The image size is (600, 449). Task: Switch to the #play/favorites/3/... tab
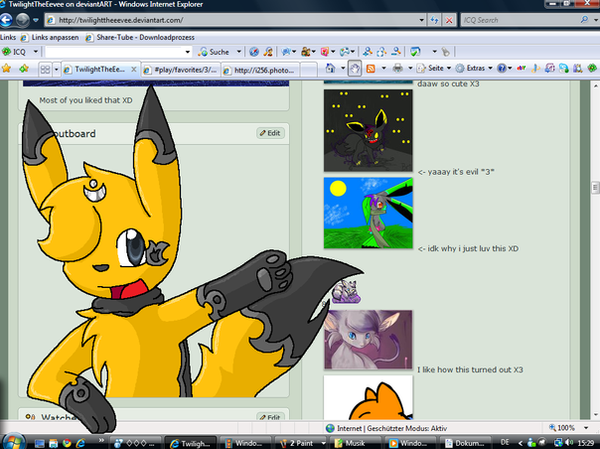pyautogui.click(x=181, y=70)
